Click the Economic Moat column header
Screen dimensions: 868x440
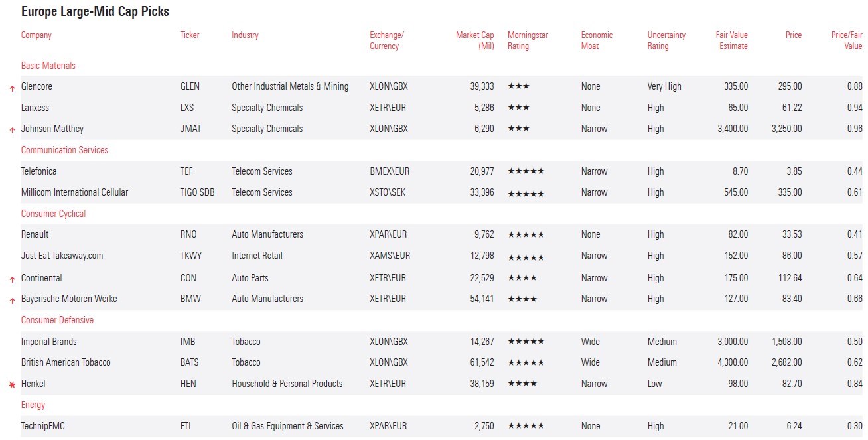597,40
